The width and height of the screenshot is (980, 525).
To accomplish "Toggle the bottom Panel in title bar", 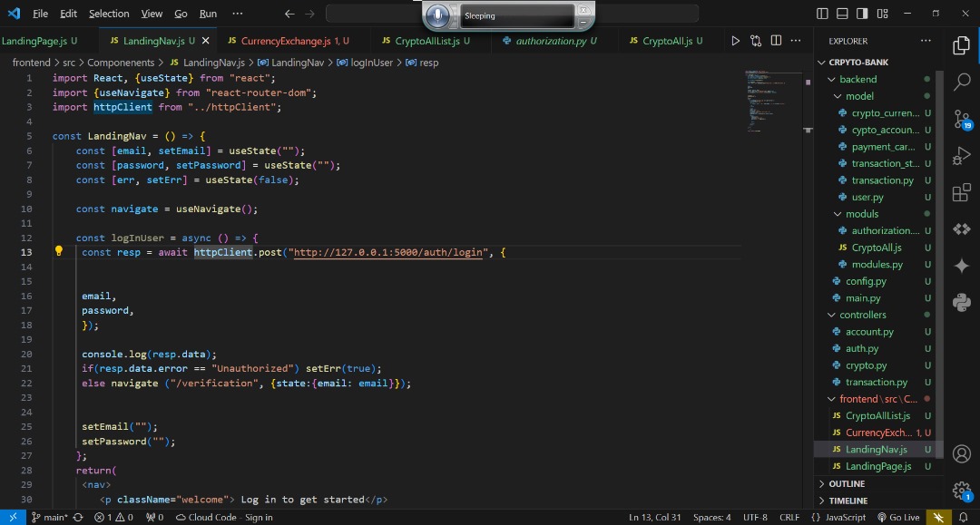I will pos(842,14).
